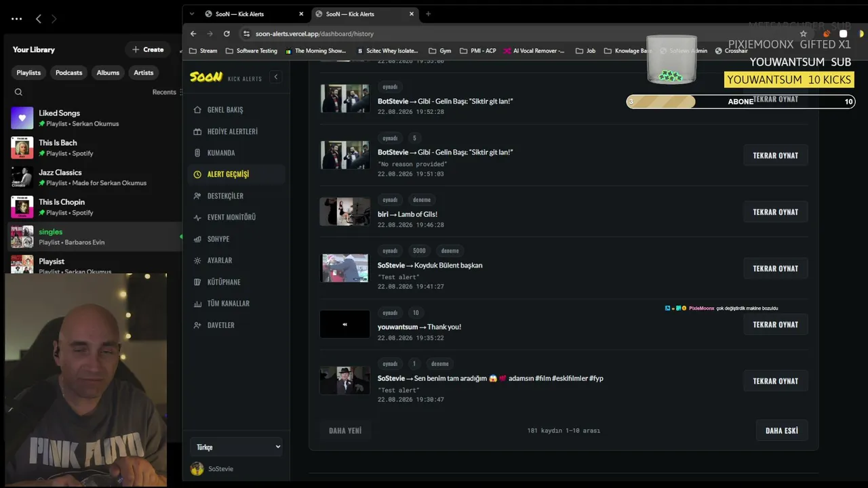Screen dimensions: 868x488
Task: Collapse the SooN sidebar
Action: click(275, 77)
